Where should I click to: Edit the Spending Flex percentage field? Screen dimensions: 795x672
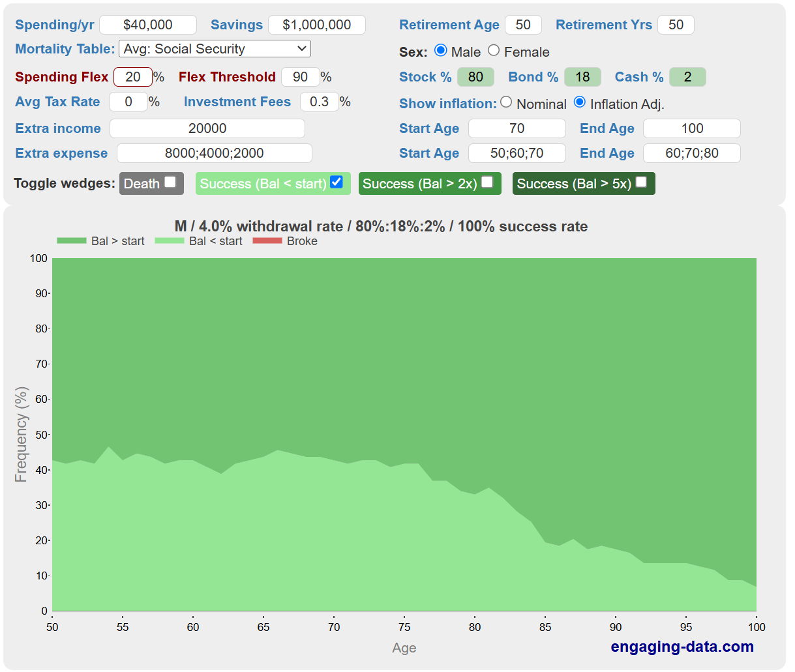click(x=133, y=77)
